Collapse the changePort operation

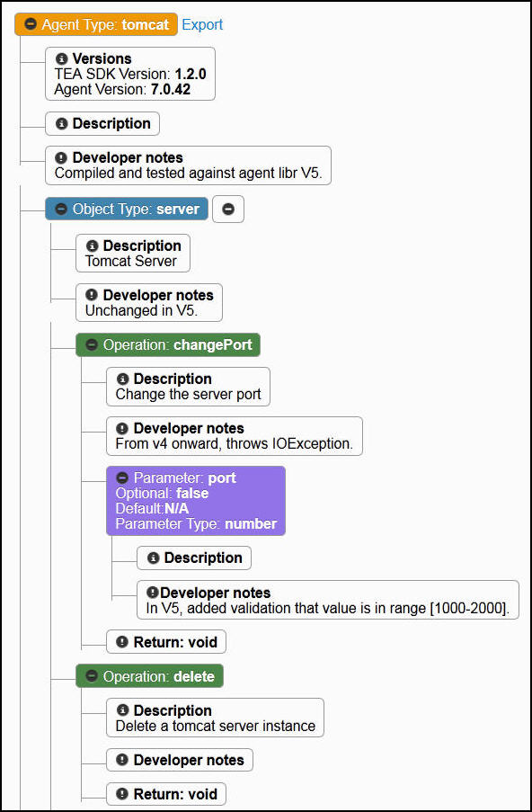tap(93, 345)
